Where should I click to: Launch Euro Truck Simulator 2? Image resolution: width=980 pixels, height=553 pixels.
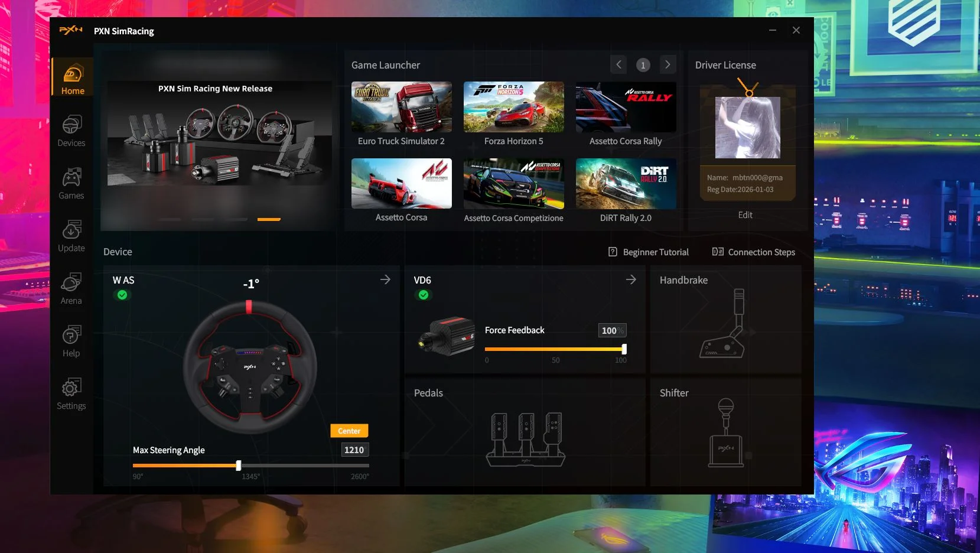(401, 107)
